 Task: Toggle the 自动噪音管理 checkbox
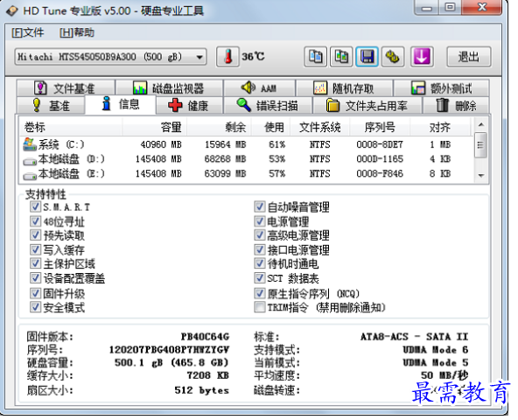[260, 206]
